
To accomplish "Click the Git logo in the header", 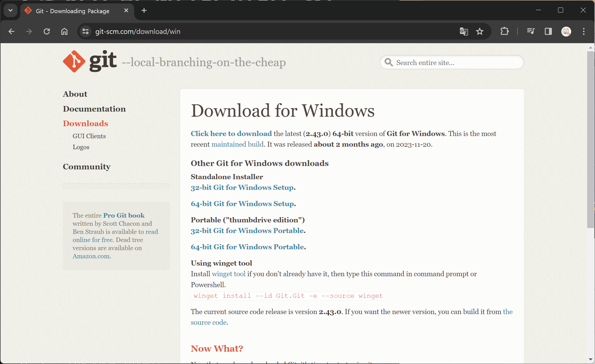I will pos(90,61).
